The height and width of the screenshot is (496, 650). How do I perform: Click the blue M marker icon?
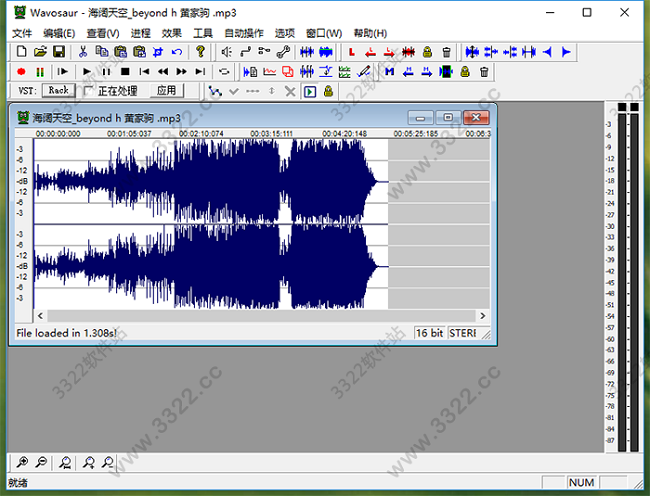[x=389, y=72]
